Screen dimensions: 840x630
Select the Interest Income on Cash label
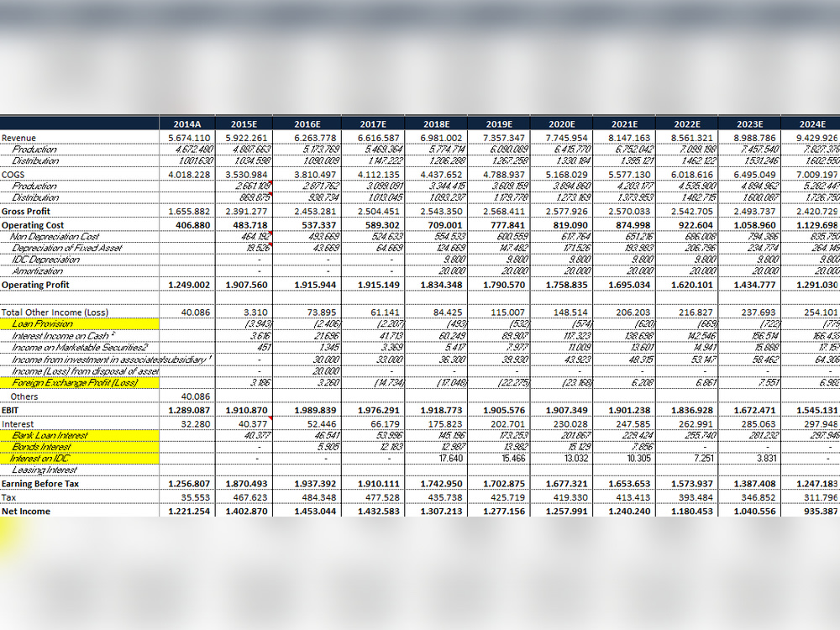click(63, 336)
